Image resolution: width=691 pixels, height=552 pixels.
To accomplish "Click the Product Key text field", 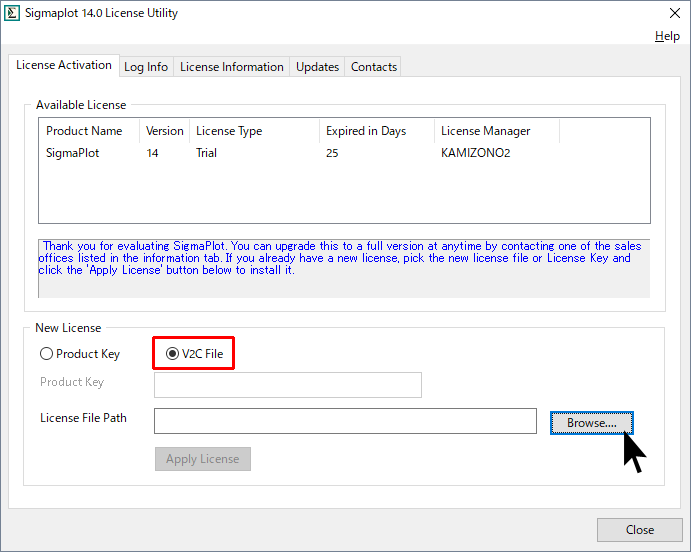I will (x=287, y=385).
